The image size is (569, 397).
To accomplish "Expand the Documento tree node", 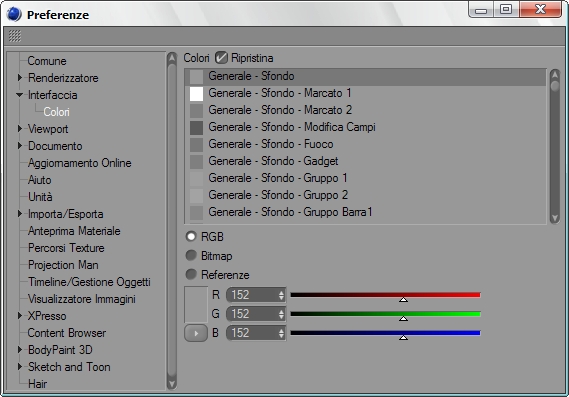I will coord(20,146).
